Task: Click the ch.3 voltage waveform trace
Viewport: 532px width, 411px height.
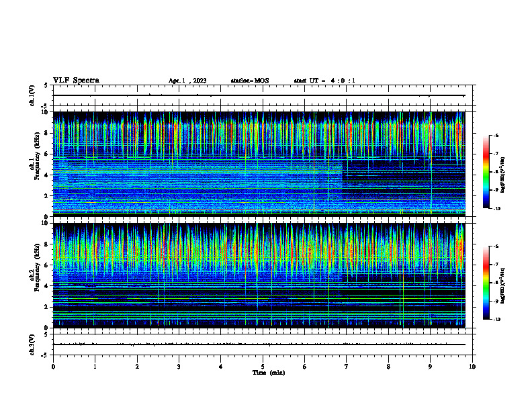Action: (x=259, y=345)
